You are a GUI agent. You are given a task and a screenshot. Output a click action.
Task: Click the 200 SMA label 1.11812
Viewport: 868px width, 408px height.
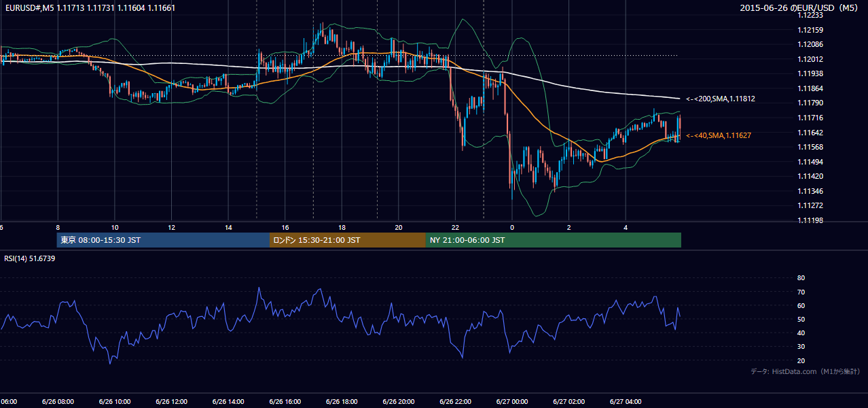tap(721, 99)
